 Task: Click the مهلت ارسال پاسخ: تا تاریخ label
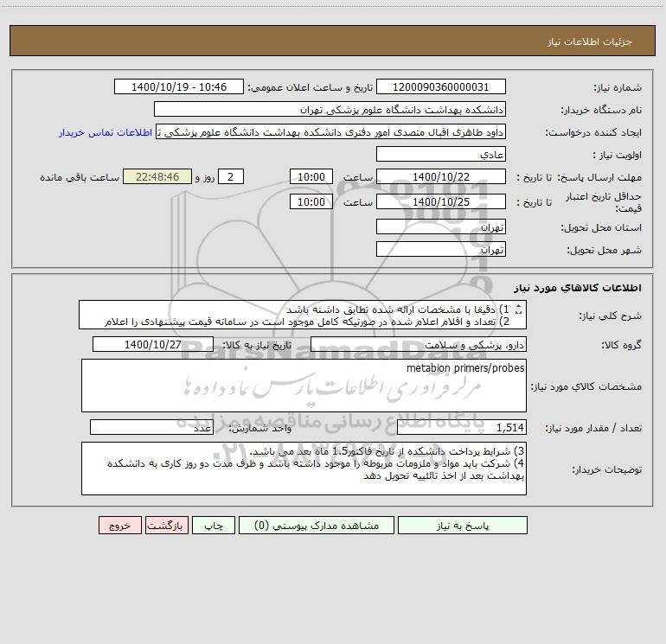click(579, 177)
